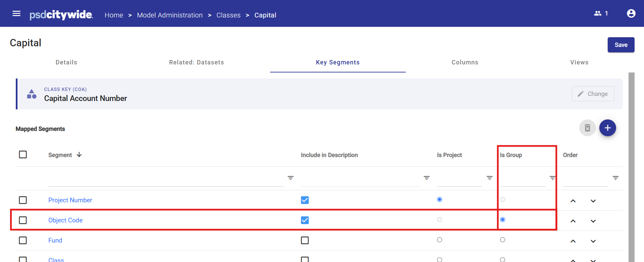Move Project Number segment down
The image size is (644, 262).
(x=593, y=201)
